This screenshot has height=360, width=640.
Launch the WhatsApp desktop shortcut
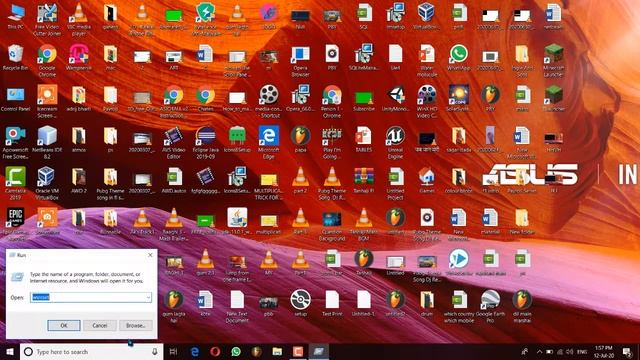point(458,58)
